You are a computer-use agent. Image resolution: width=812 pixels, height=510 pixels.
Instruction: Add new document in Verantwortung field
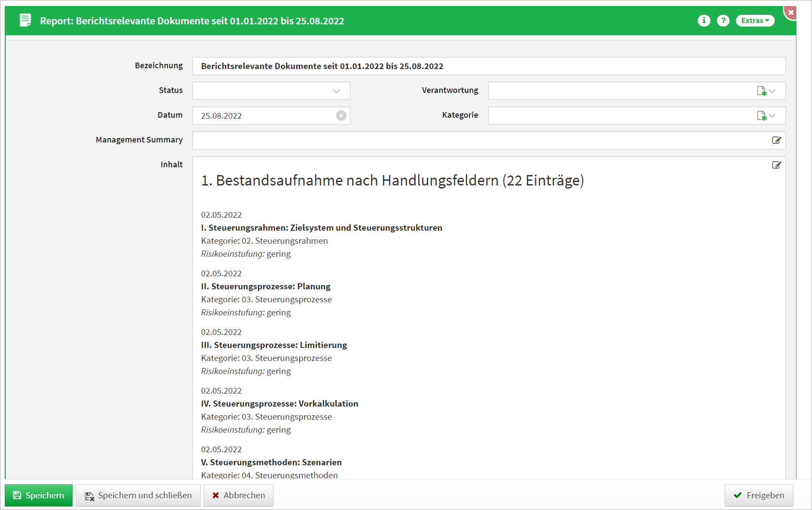coord(761,91)
